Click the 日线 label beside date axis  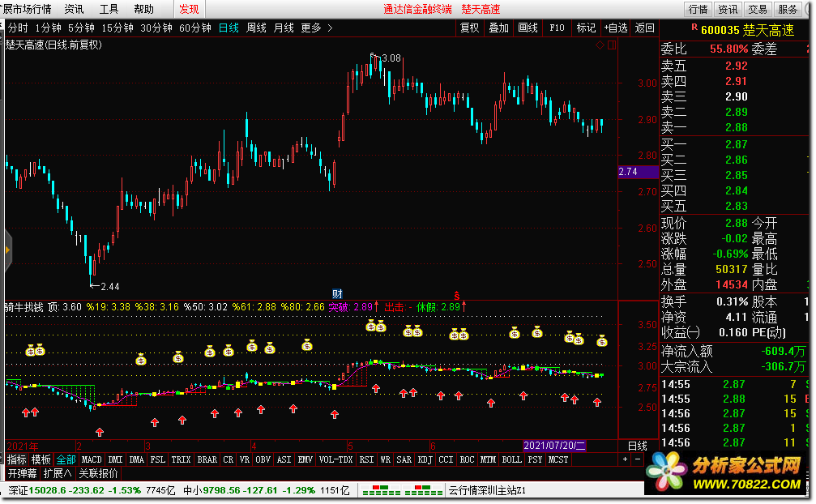638,446
